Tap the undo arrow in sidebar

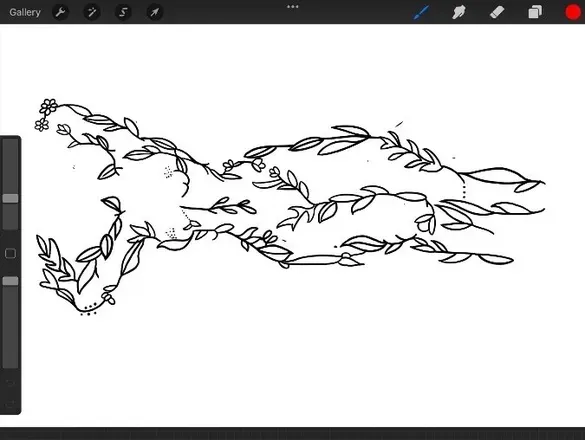tap(10, 383)
